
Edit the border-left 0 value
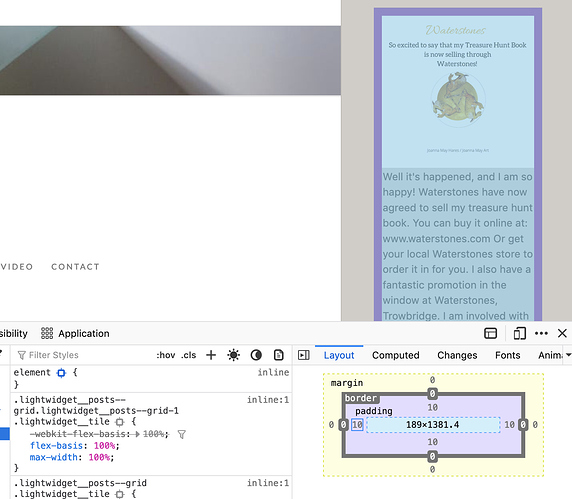point(343,425)
